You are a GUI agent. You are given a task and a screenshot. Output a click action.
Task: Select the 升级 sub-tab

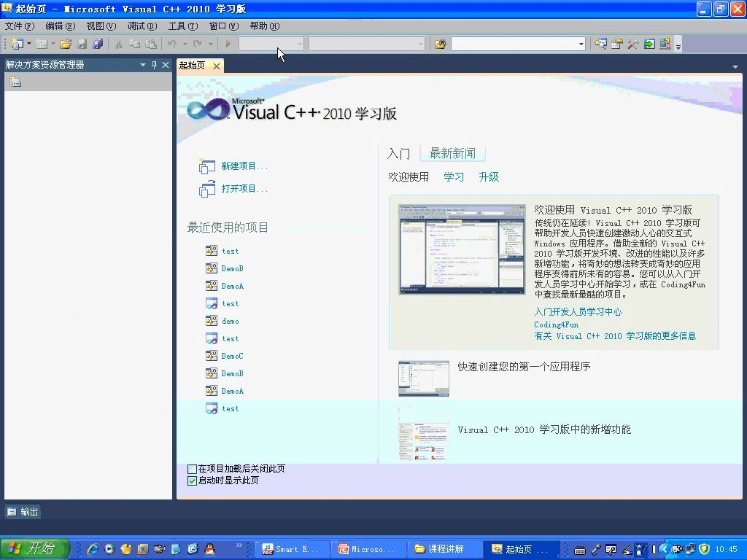[x=489, y=177]
